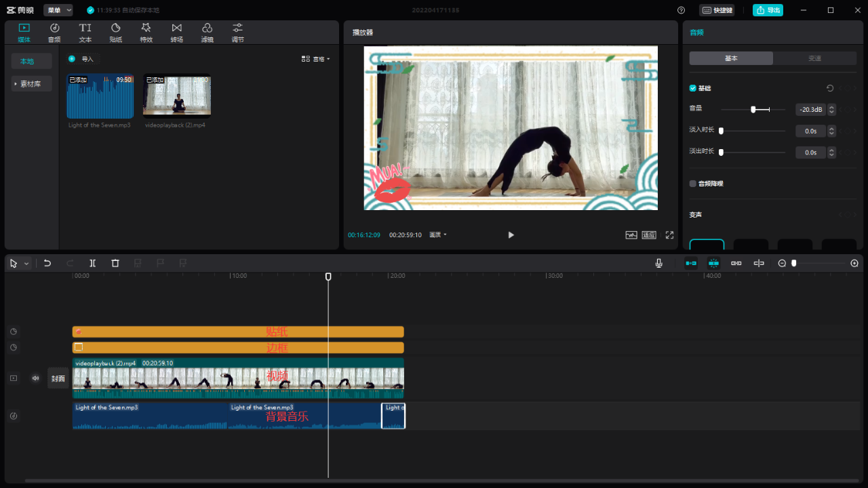868x488 pixels.
Task: Select the 贴纸 sticker clip on timeline
Action: pyautogui.click(x=238, y=332)
